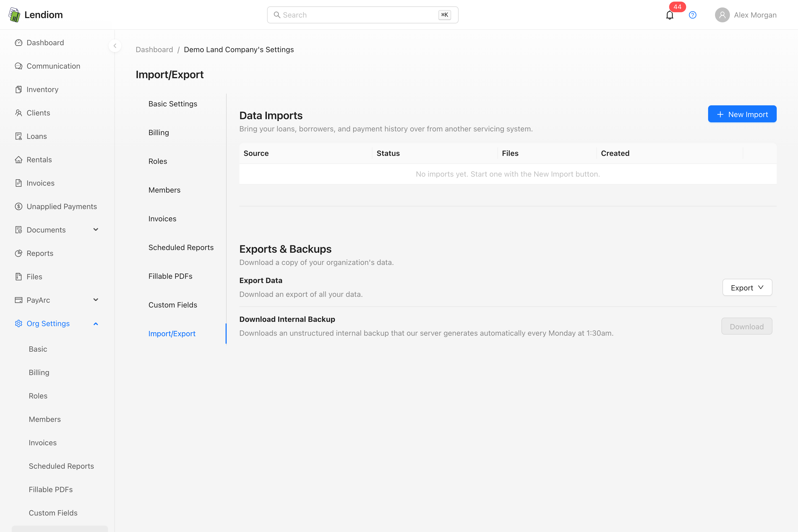This screenshot has height=532, width=798.
Task: Select the Fillable PDFs settings tab
Action: click(170, 277)
